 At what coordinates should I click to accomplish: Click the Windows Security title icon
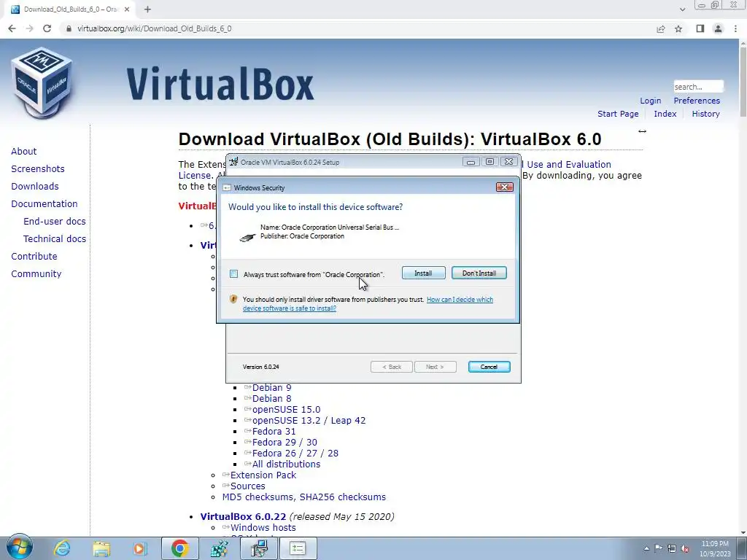tap(227, 187)
